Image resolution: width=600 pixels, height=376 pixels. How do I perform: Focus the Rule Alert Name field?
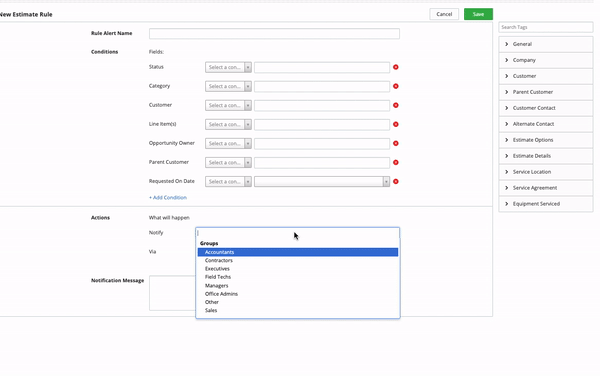[x=274, y=34]
